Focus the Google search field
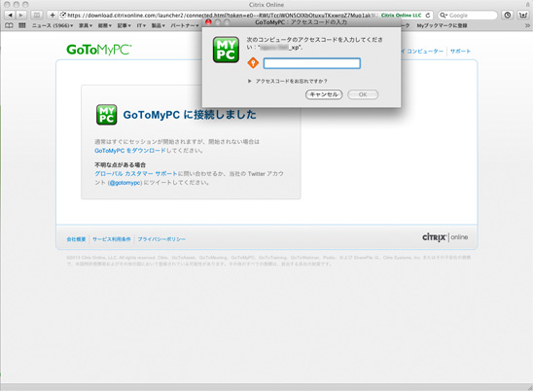Image resolution: width=533 pixels, height=392 pixels. pos(468,16)
